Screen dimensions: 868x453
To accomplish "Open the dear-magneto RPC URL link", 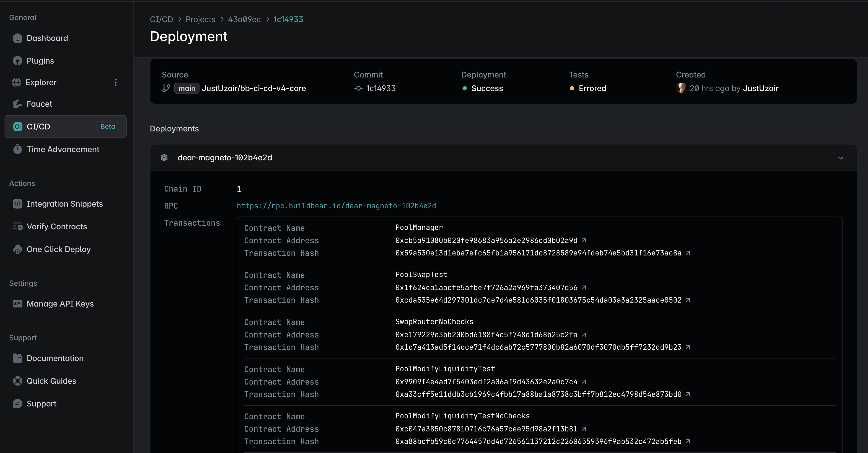I will 336,205.
